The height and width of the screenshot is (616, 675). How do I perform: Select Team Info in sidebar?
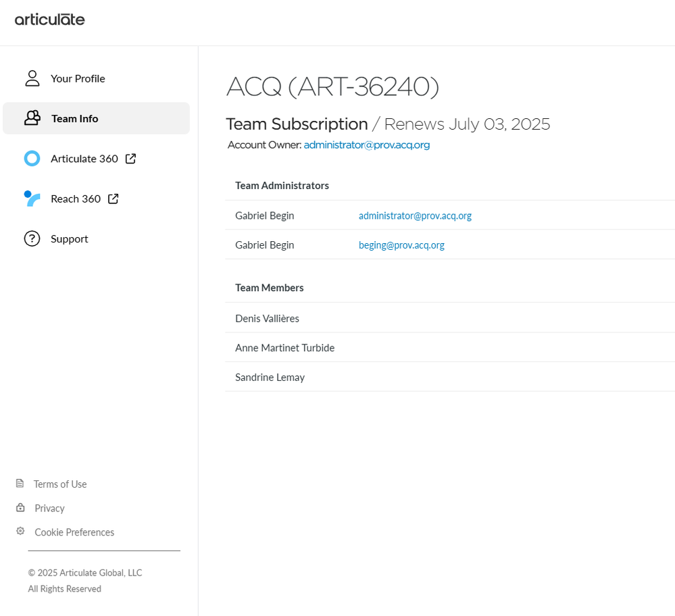pos(75,118)
